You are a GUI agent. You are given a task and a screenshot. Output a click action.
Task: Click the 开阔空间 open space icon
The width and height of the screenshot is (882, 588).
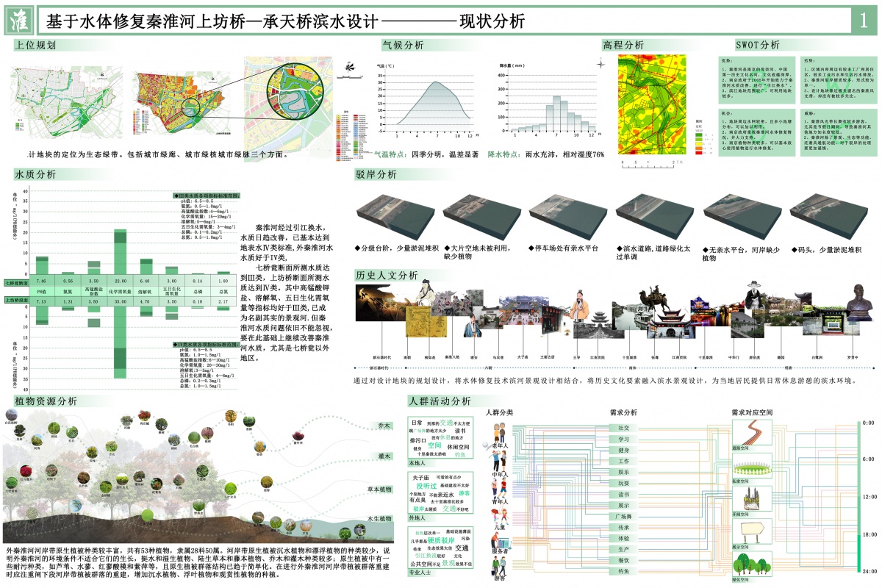coord(750,499)
